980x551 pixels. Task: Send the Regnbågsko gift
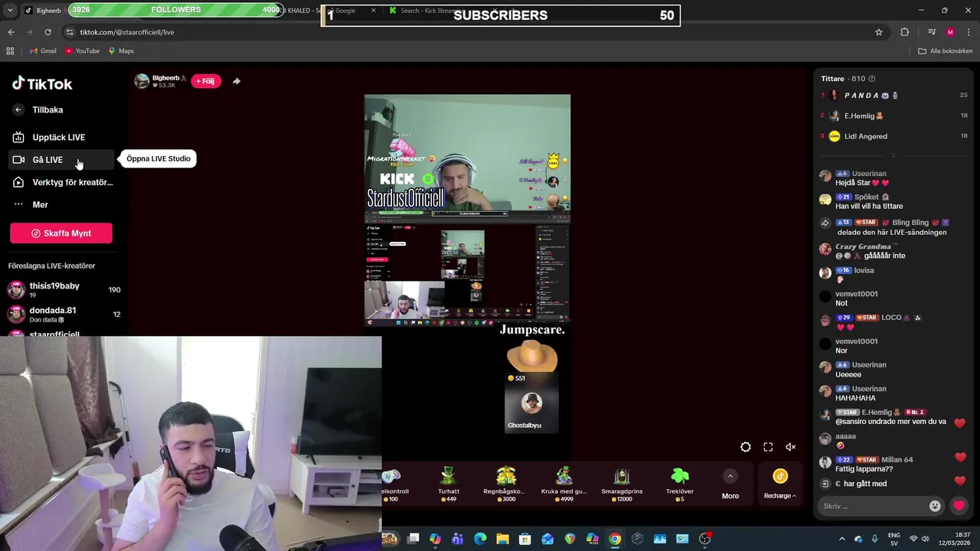coord(506,484)
